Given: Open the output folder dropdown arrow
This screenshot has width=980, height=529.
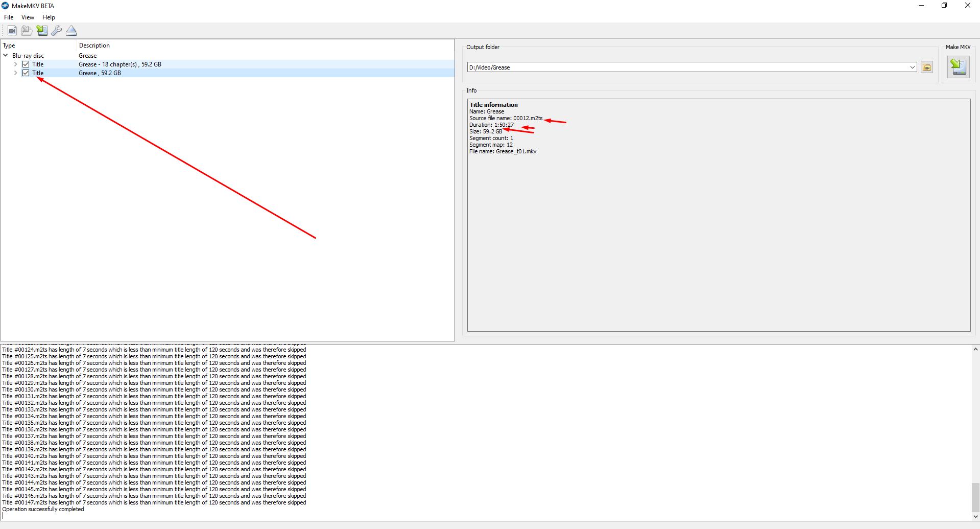Looking at the screenshot, I should 912,67.
